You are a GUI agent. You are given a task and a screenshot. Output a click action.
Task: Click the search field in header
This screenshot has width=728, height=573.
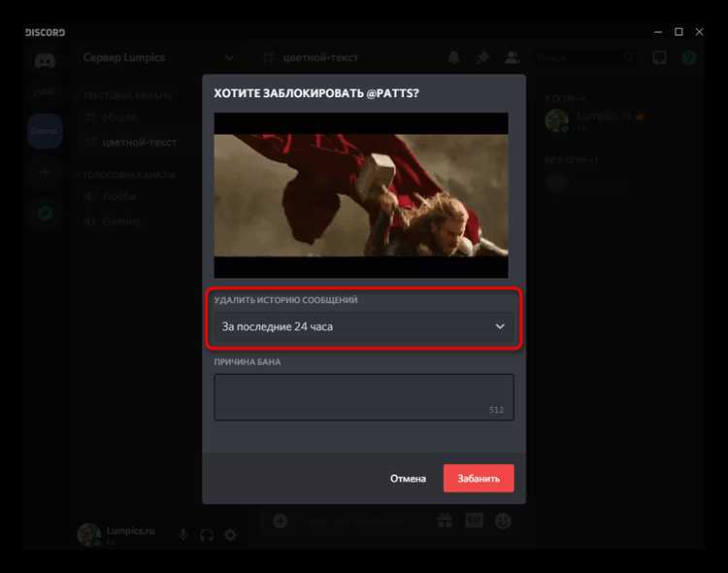(x=586, y=57)
